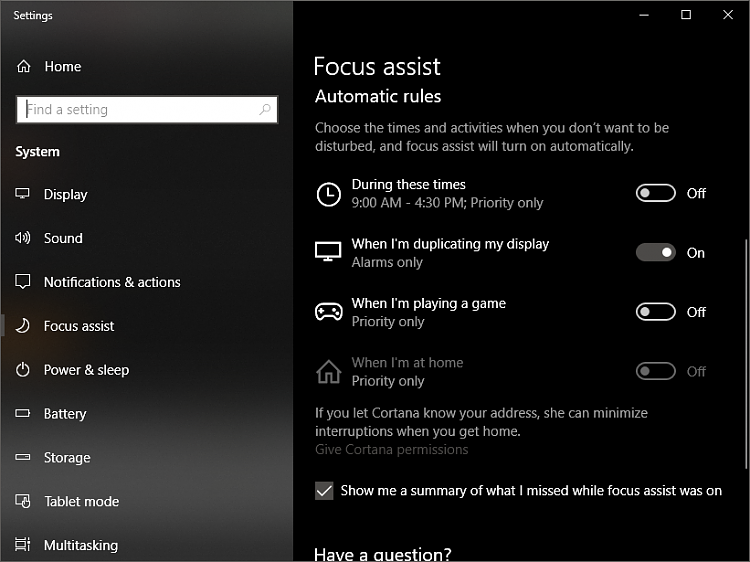
Task: Minimize the Settings window
Action: 644,15
